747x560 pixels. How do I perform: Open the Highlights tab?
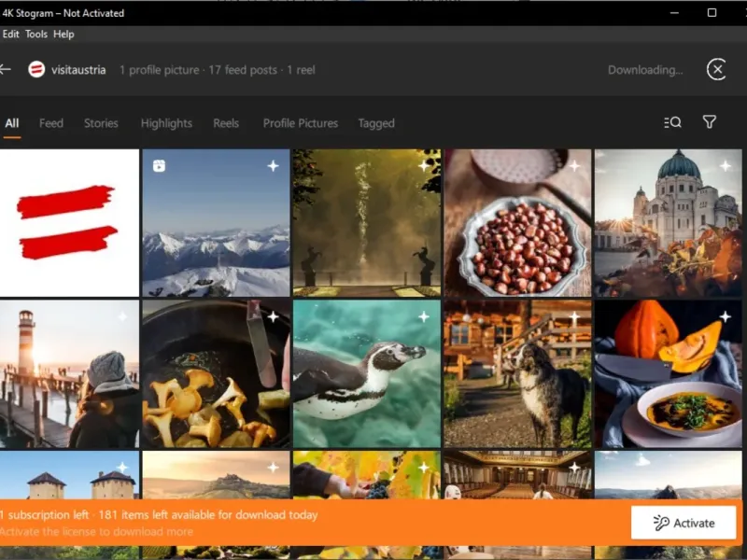coord(166,123)
